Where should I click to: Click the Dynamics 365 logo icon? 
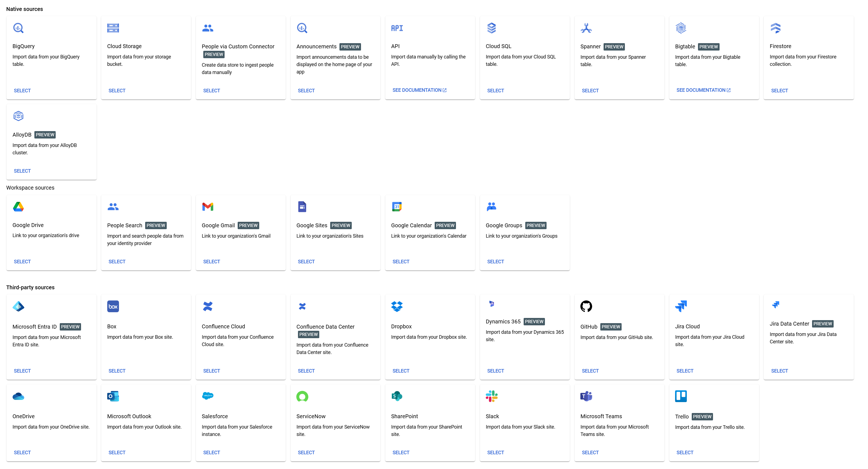(492, 304)
